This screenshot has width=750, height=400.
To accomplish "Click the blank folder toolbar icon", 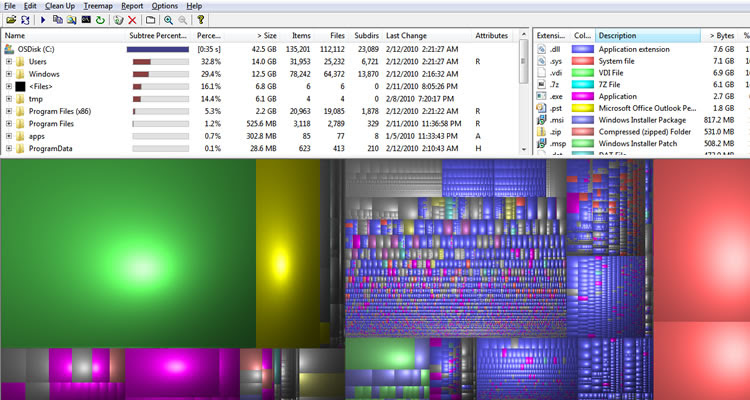I will point(151,20).
